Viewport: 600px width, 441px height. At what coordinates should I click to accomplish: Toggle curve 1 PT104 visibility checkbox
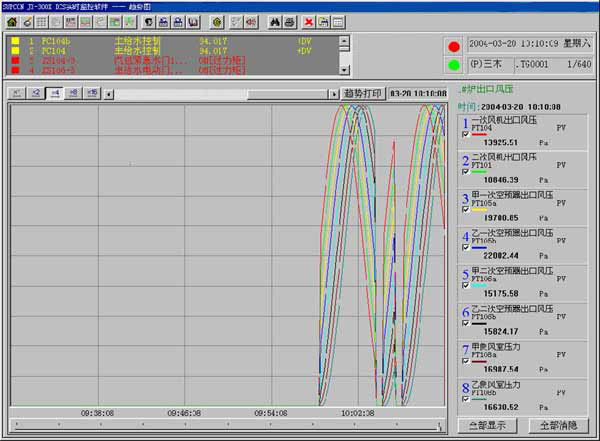[x=466, y=134]
